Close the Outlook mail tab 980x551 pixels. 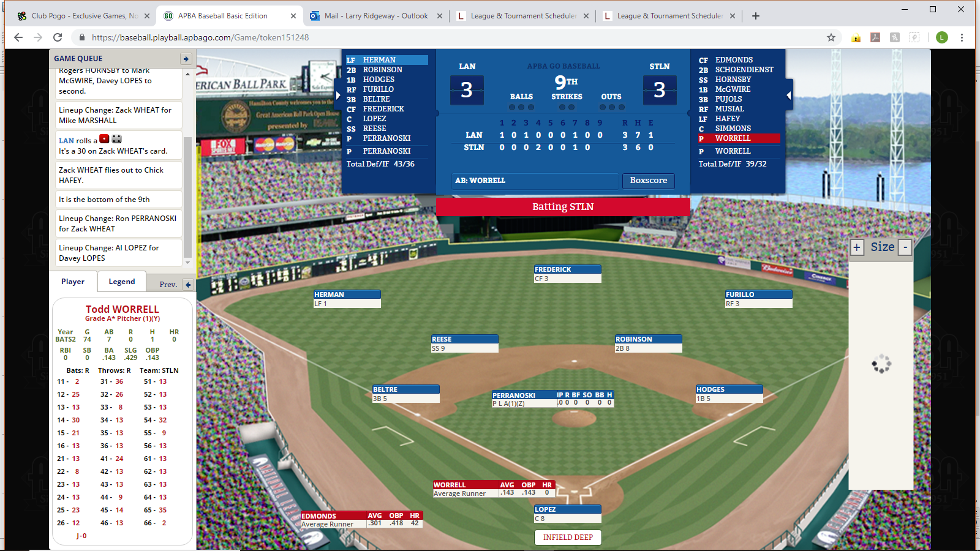440,16
